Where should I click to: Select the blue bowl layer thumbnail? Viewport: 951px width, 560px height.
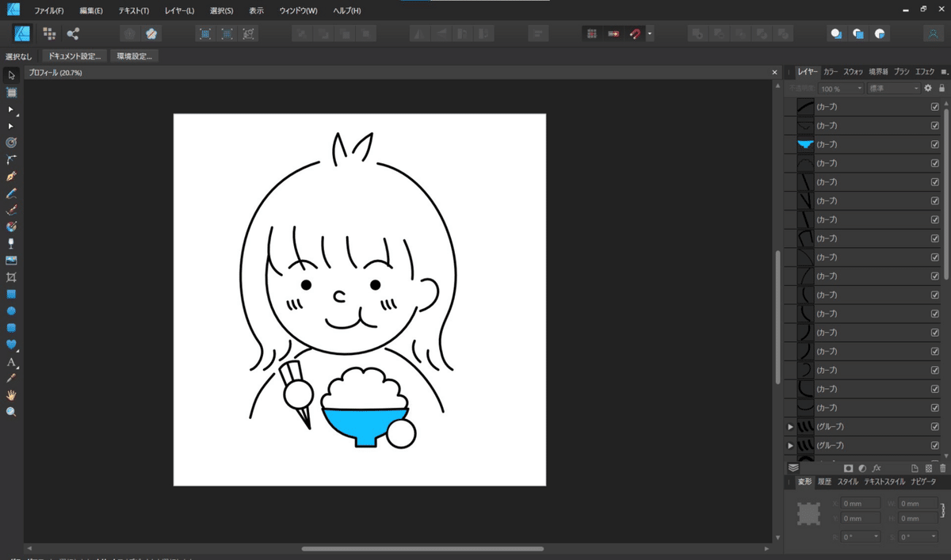pyautogui.click(x=805, y=144)
